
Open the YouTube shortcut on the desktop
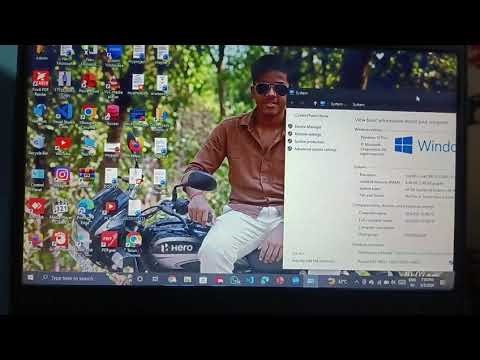click(x=63, y=145)
